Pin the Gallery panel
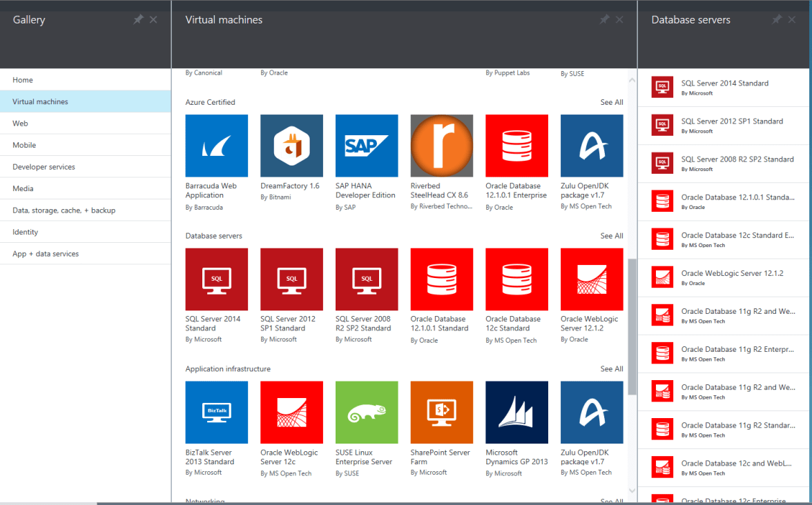812x505 pixels. (x=137, y=19)
